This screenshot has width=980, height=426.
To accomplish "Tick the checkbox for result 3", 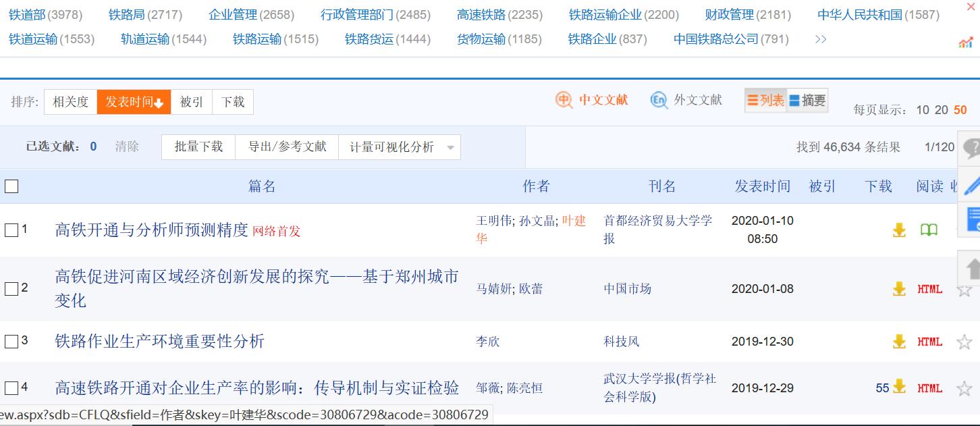I will (11, 342).
